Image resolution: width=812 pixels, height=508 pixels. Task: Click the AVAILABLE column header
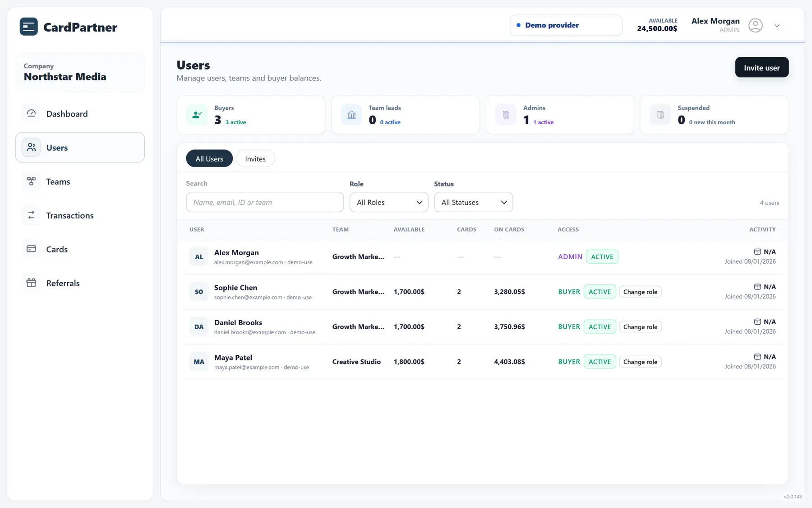pos(409,229)
